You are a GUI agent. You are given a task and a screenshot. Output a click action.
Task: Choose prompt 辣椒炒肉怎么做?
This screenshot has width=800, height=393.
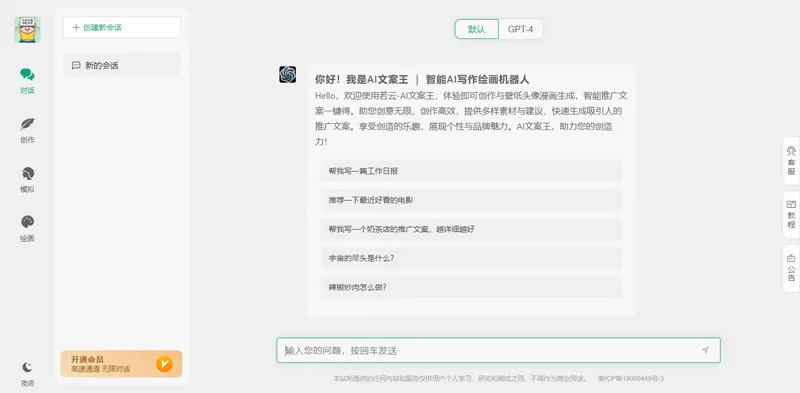click(471, 287)
